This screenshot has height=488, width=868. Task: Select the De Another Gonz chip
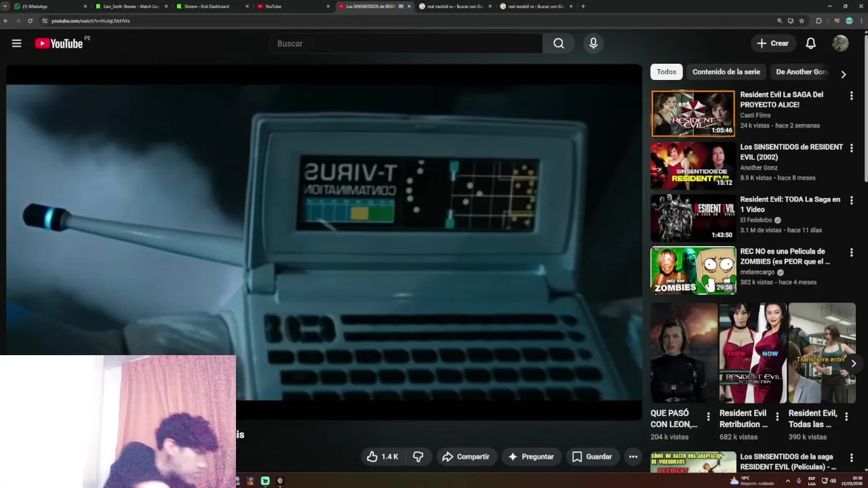tap(802, 72)
